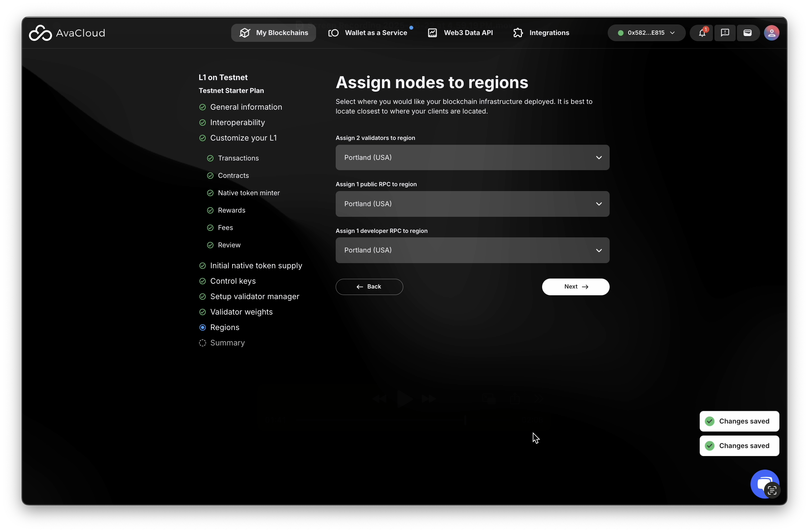809x532 pixels.
Task: Expand the 0x582...E815 wallet selector
Action: pyautogui.click(x=646, y=33)
